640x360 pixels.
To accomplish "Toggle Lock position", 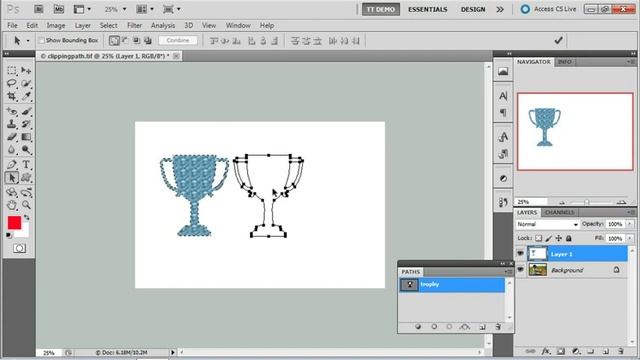I will [x=558, y=238].
